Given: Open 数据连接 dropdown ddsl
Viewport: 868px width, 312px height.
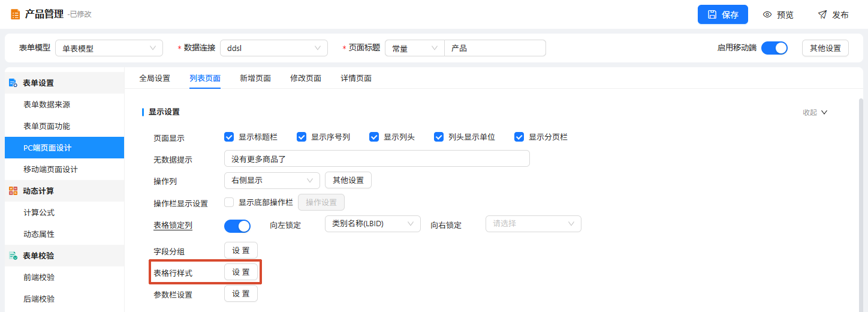Looking at the screenshot, I should (274, 48).
